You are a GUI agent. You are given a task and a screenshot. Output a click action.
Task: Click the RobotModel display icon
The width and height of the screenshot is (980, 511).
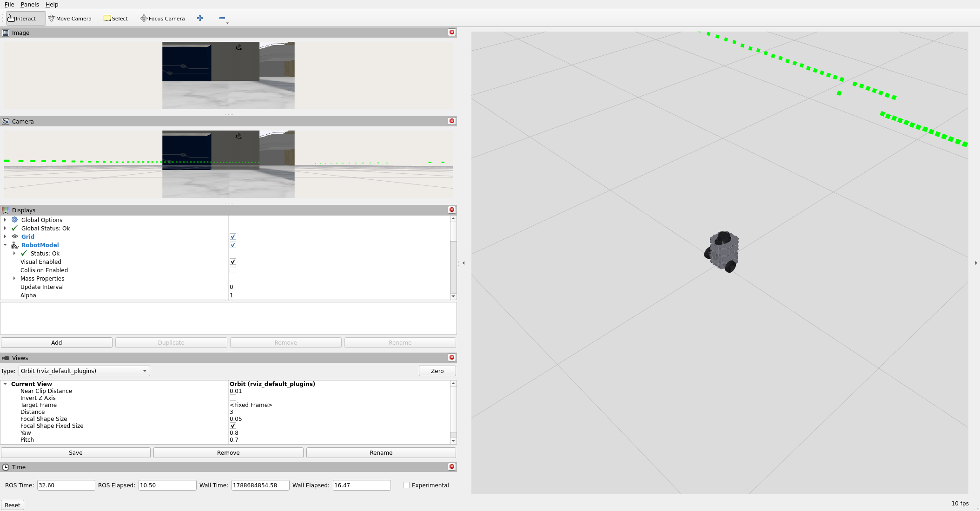15,245
